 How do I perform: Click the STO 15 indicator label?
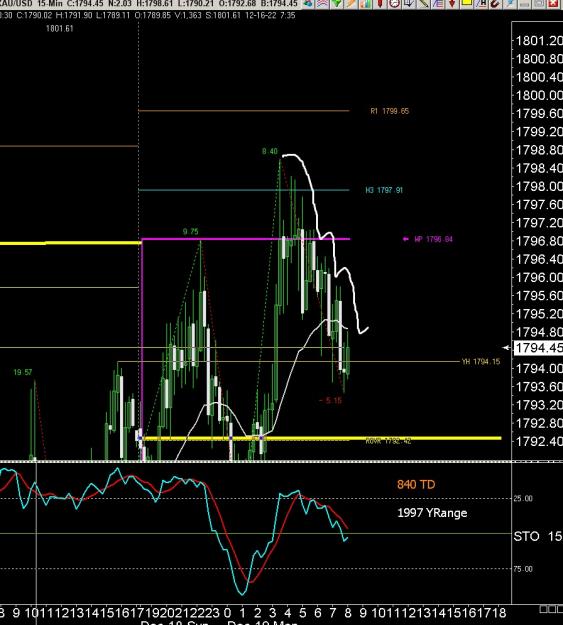coord(538,537)
